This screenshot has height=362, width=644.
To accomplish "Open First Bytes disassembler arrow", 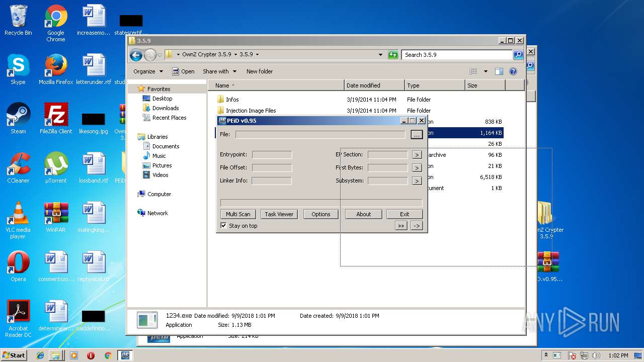I will (x=417, y=168).
